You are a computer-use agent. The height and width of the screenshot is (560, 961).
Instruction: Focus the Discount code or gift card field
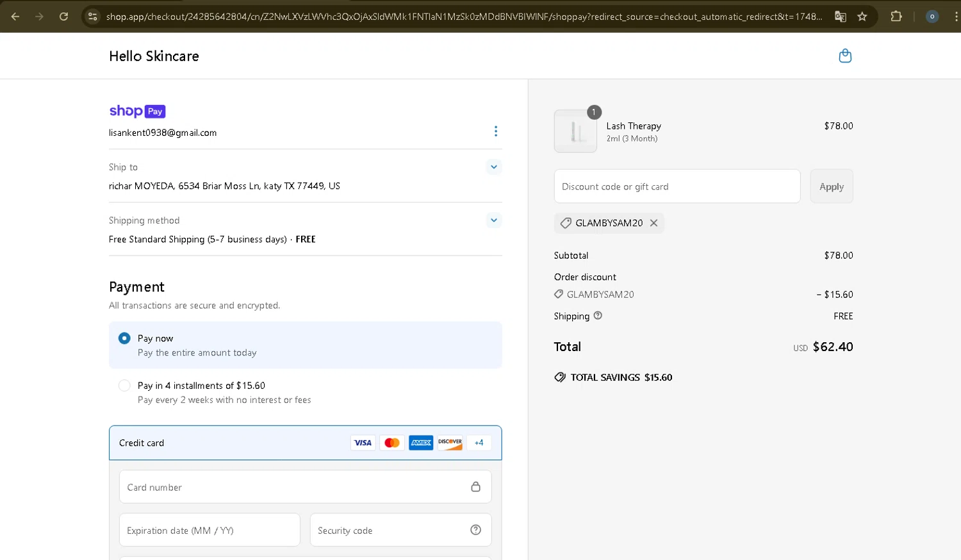[x=677, y=186]
